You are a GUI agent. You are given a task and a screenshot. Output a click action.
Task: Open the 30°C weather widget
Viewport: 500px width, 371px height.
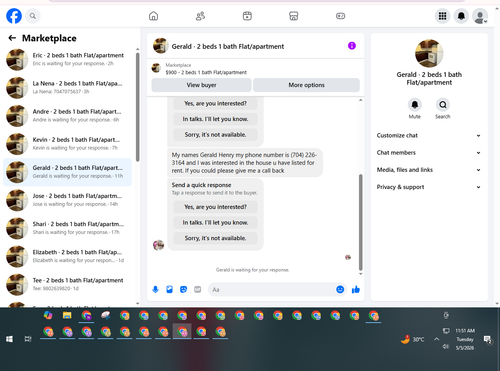(x=413, y=339)
